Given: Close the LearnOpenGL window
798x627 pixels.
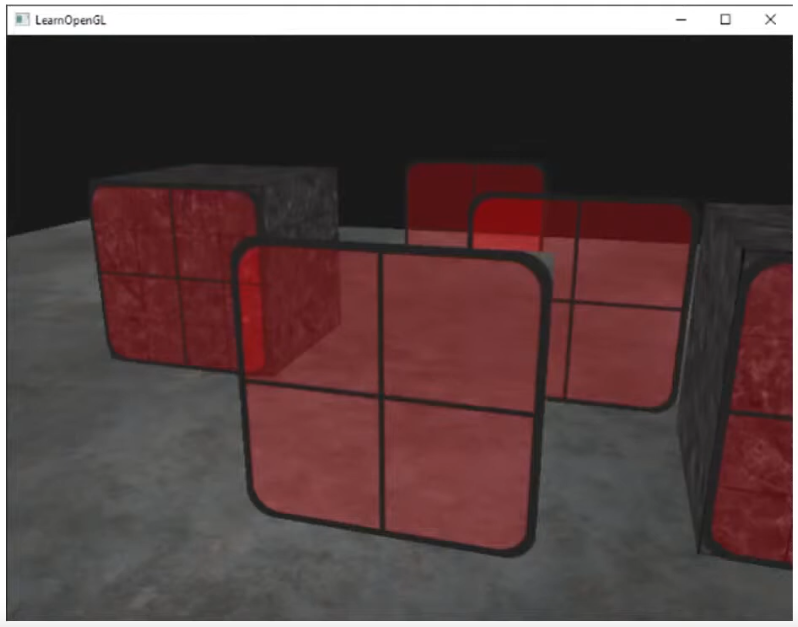Looking at the screenshot, I should 770,19.
